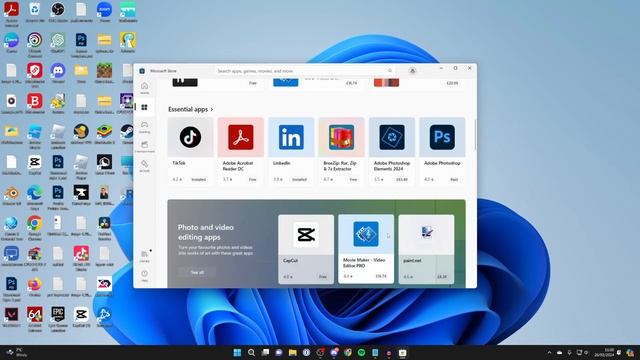The height and width of the screenshot is (360, 640).
Task: Select the Steam desktop shortcut
Action: [127, 135]
